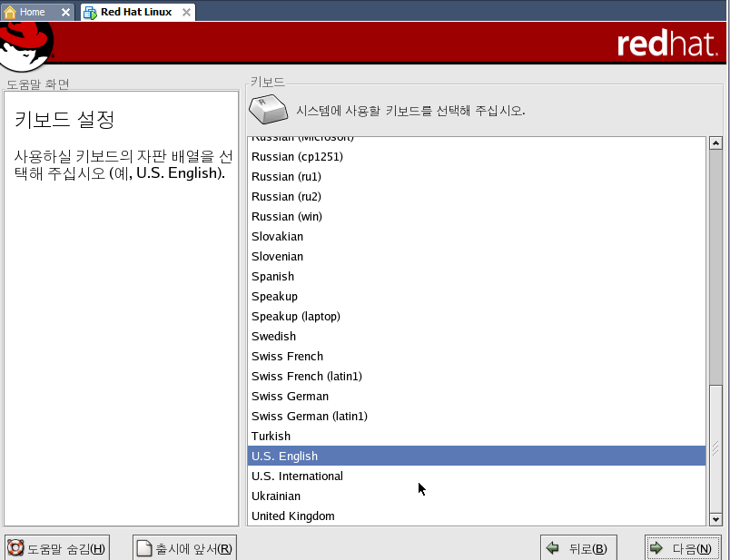
Task: Click the 키보드 설정 help heading
Action: [64, 120]
